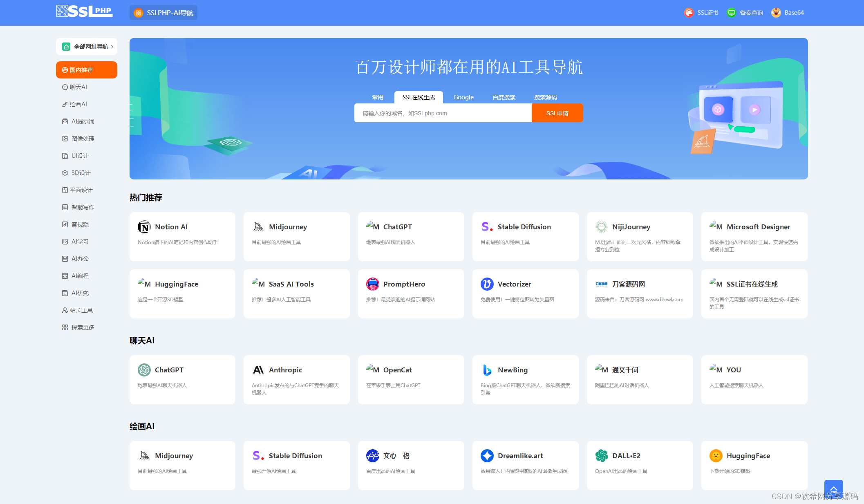Click the Vectorizer icon in recommendations
The width and height of the screenshot is (864, 504).
[487, 284]
